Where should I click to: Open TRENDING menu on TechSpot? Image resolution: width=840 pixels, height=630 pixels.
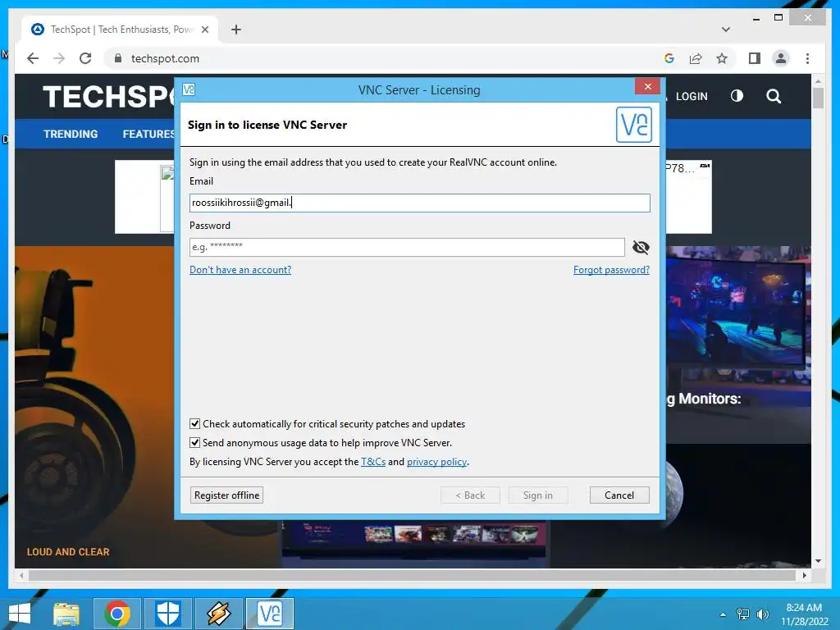[x=71, y=134]
